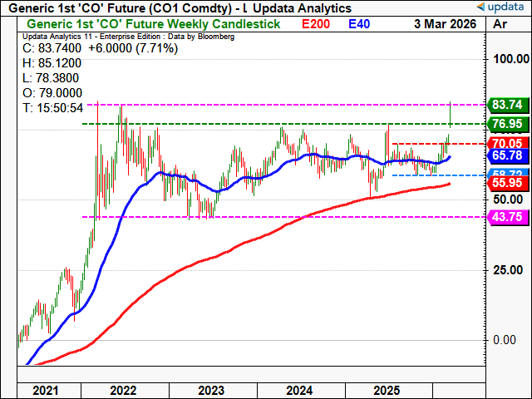
Task: Select the green 83.74 price tag
Action: pyautogui.click(x=508, y=105)
